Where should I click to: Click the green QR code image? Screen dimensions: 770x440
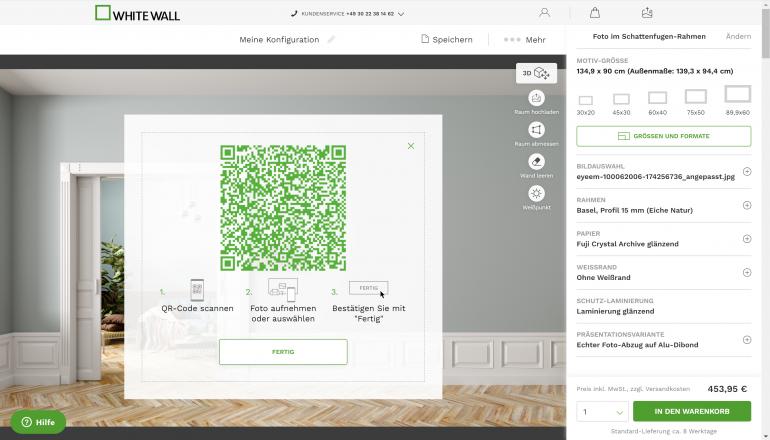click(x=283, y=208)
